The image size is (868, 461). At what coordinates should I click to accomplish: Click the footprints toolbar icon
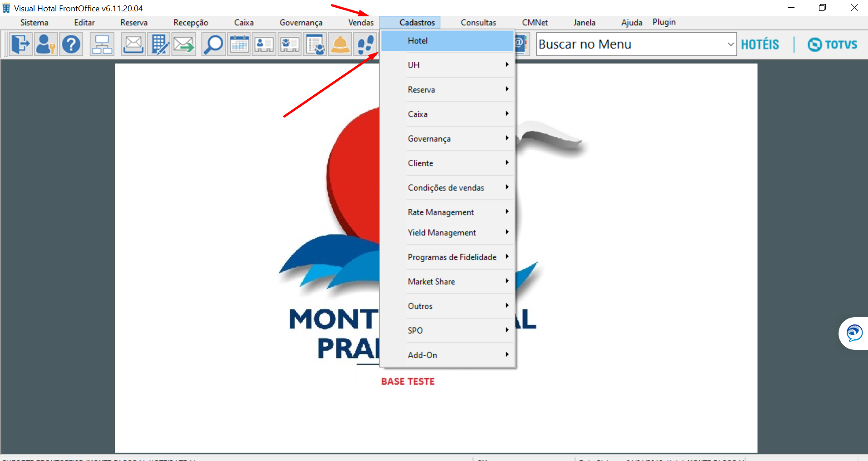click(x=365, y=44)
